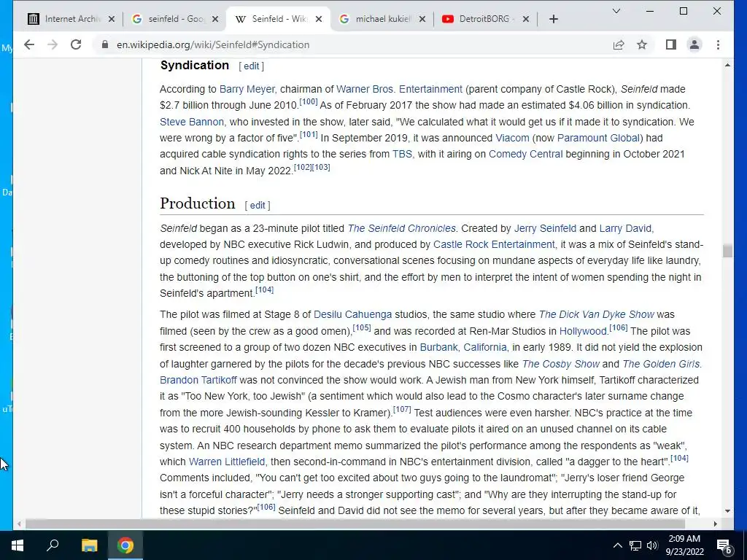The image size is (747, 560).
Task: Jump to citation 100
Action: point(309,102)
